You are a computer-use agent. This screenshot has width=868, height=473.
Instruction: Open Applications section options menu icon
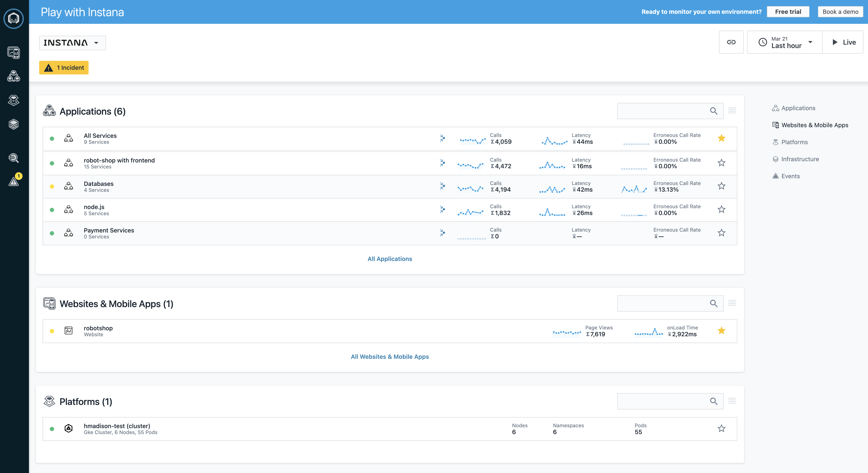[x=732, y=111]
